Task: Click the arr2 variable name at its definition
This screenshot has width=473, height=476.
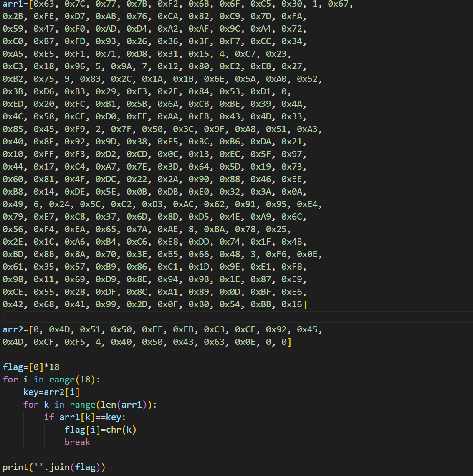Action: [x=13, y=329]
